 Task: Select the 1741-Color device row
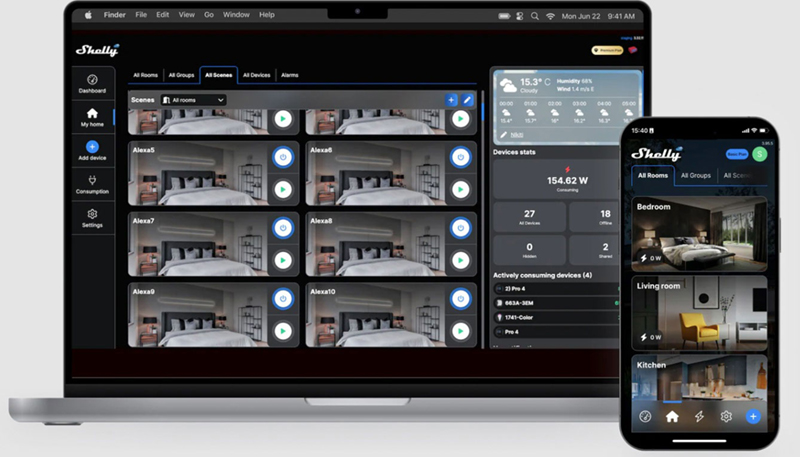click(x=556, y=317)
